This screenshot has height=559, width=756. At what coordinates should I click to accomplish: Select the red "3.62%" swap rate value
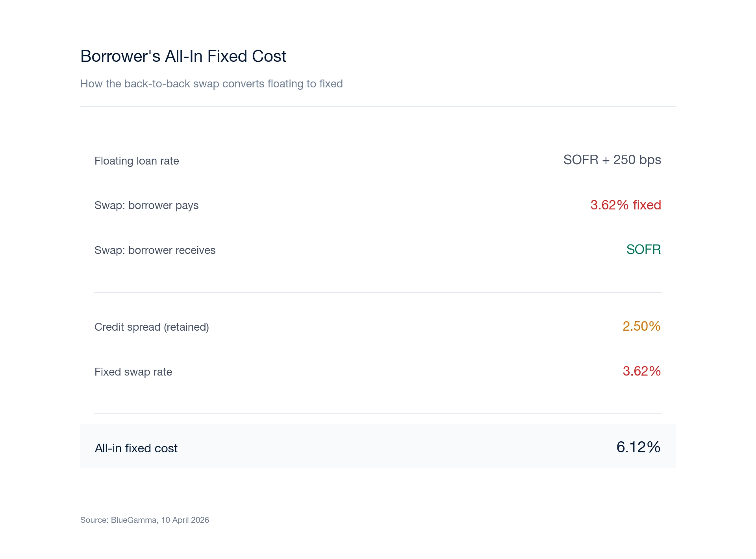coord(641,371)
